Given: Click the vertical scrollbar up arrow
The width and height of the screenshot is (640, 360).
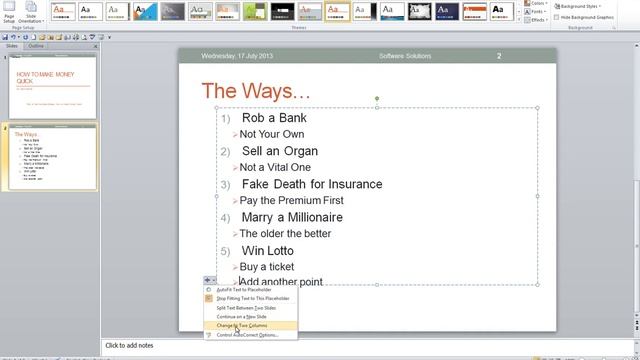Looking at the screenshot, I should pyautogui.click(x=637, y=46).
